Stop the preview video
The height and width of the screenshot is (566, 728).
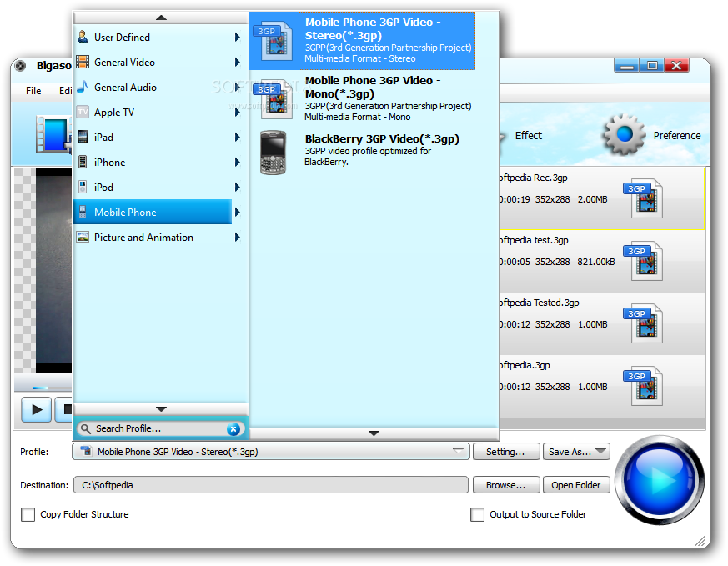point(63,409)
